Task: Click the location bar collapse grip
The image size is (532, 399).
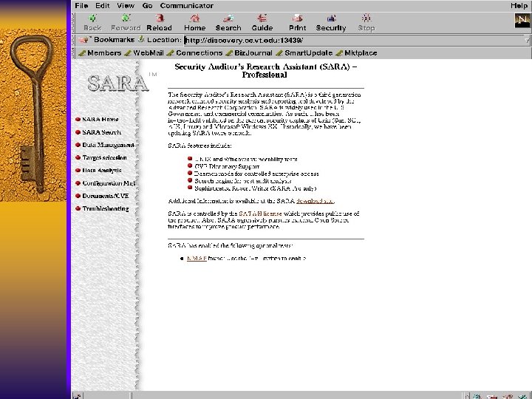Action: click(75, 40)
